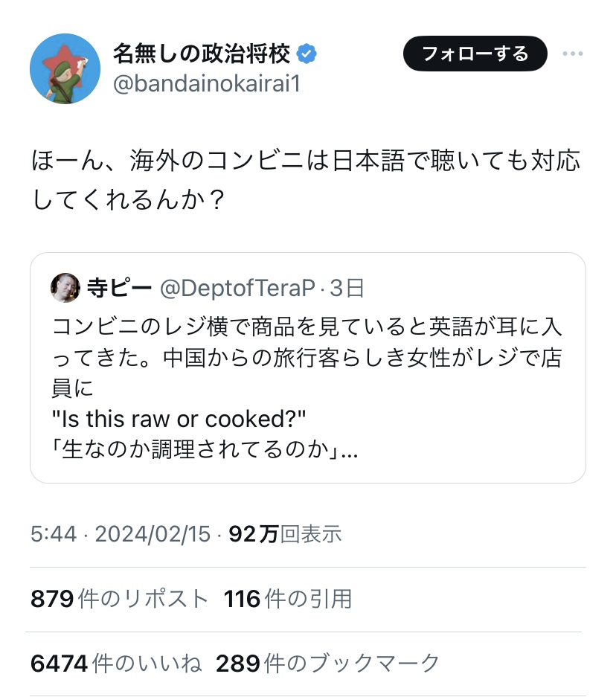Click the blue verified badge
The image size is (616, 697).
307,54
